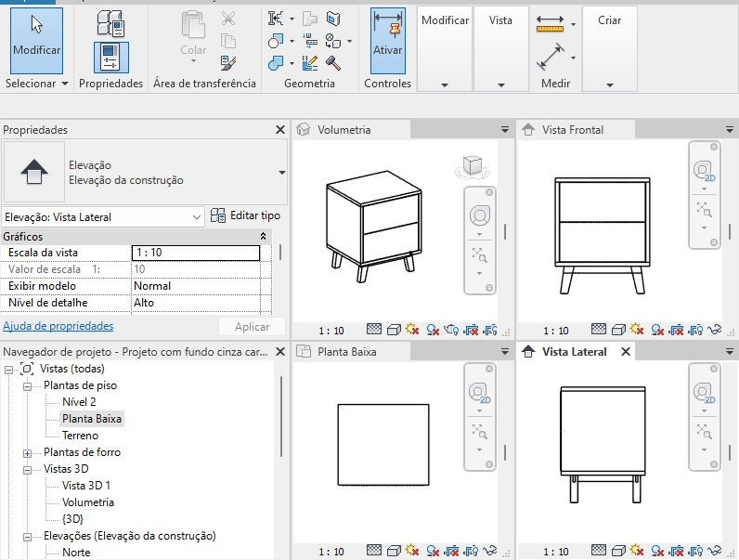This screenshot has width=739, height=560.
Task: Click Show Rendering Dialog teapot icon
Action: 451,330
